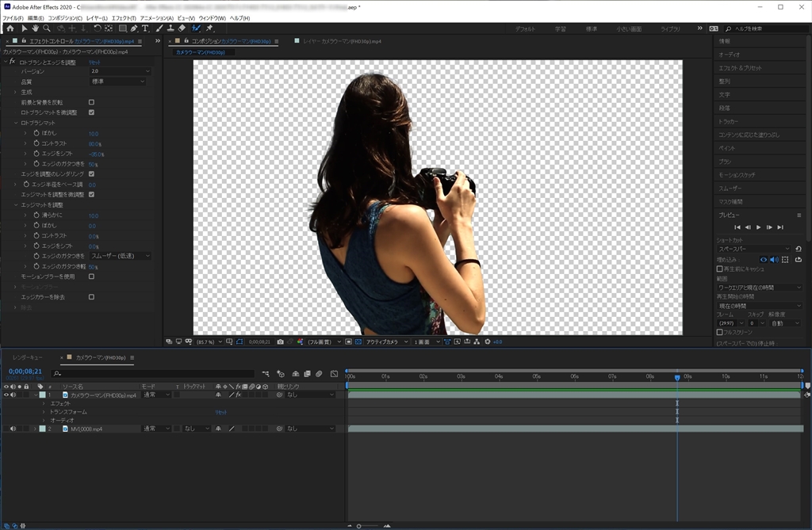Enable the 前景と背景を反転 checkbox
The image size is (812, 530).
click(x=91, y=102)
